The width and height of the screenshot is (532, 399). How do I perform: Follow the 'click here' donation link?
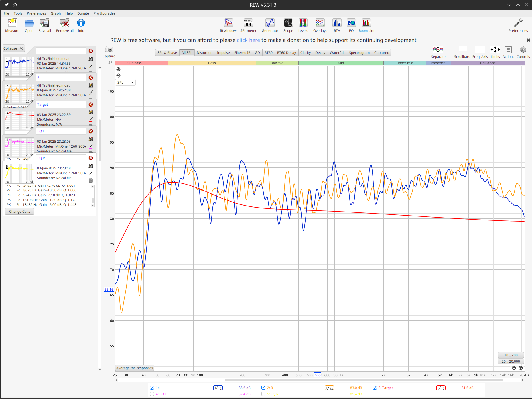point(248,40)
